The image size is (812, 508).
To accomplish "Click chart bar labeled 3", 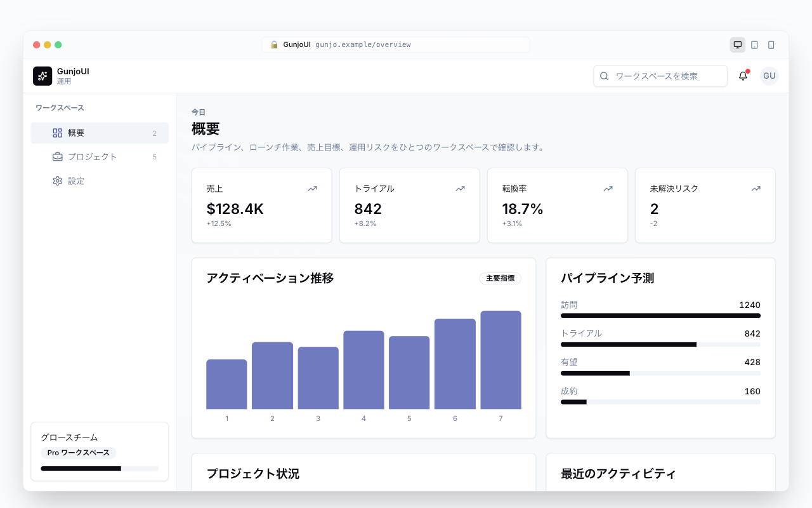I will (x=318, y=378).
